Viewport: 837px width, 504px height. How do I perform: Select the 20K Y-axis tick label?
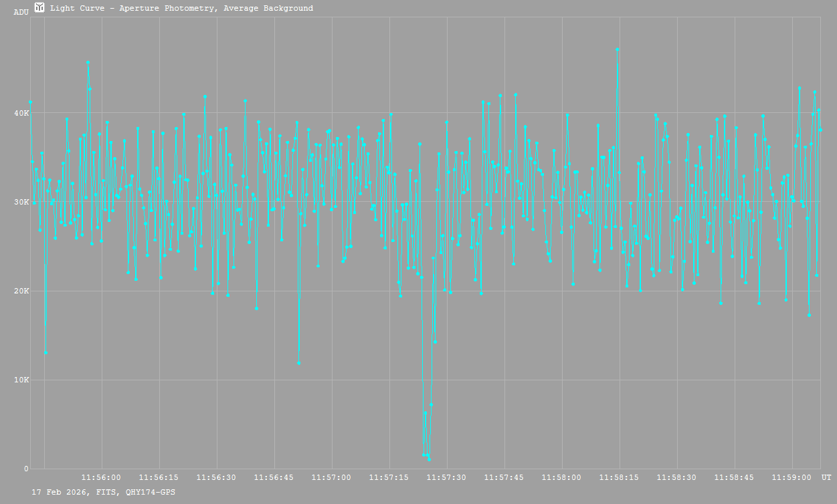tap(21, 291)
